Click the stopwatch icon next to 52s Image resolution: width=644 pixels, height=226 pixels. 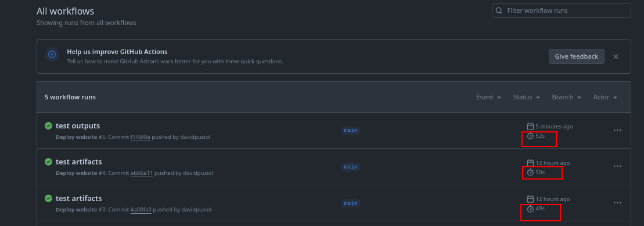click(x=530, y=136)
